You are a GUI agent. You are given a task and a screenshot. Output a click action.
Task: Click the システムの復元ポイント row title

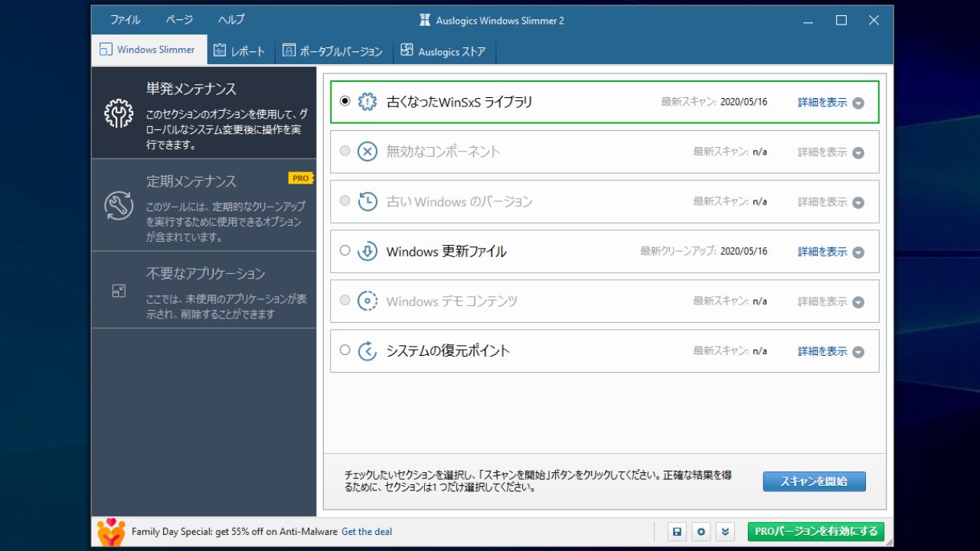point(448,350)
